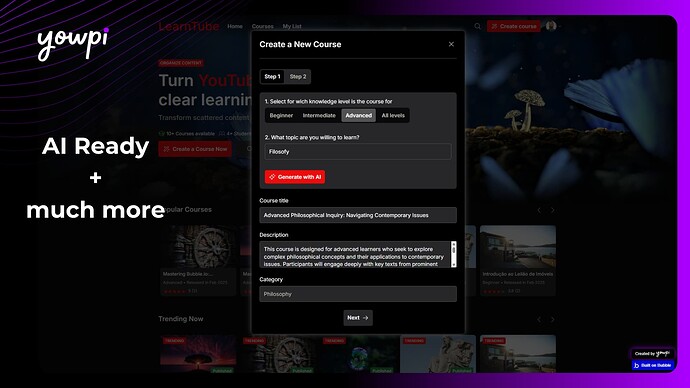
Task: Select the Intermediate knowledge level
Action: tap(319, 115)
